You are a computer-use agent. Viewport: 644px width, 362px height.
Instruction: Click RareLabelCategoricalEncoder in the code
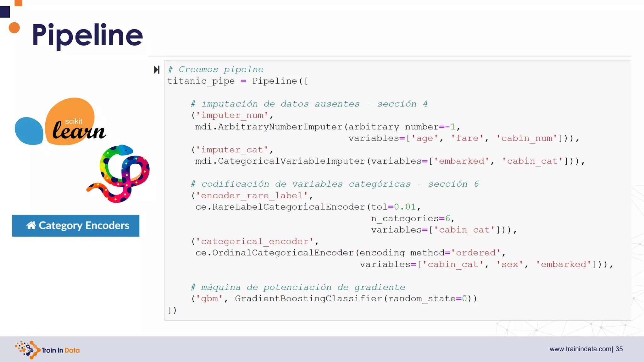(288, 207)
